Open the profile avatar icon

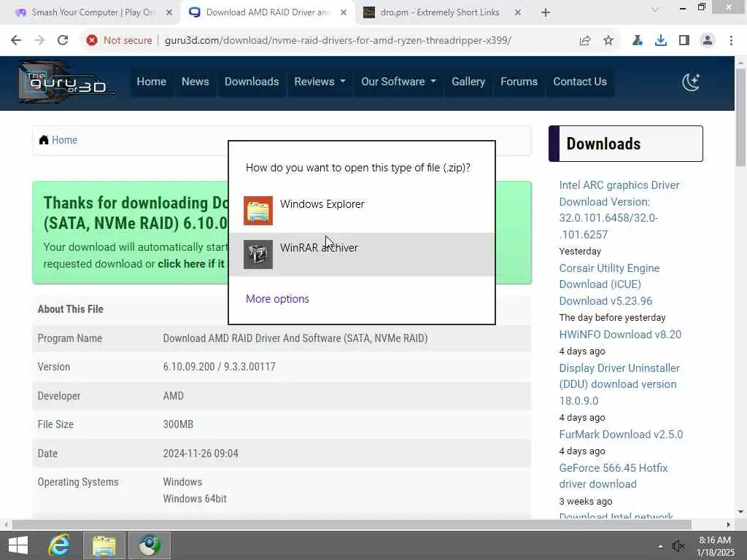708,41
